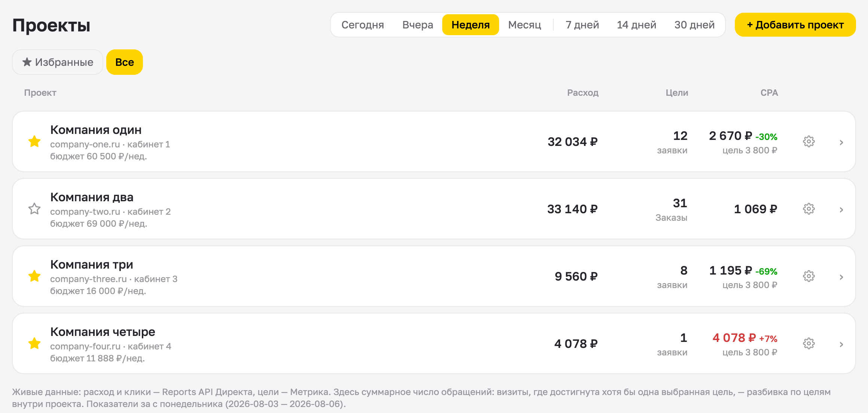
Task: Filter projects by Избранные
Action: [58, 62]
